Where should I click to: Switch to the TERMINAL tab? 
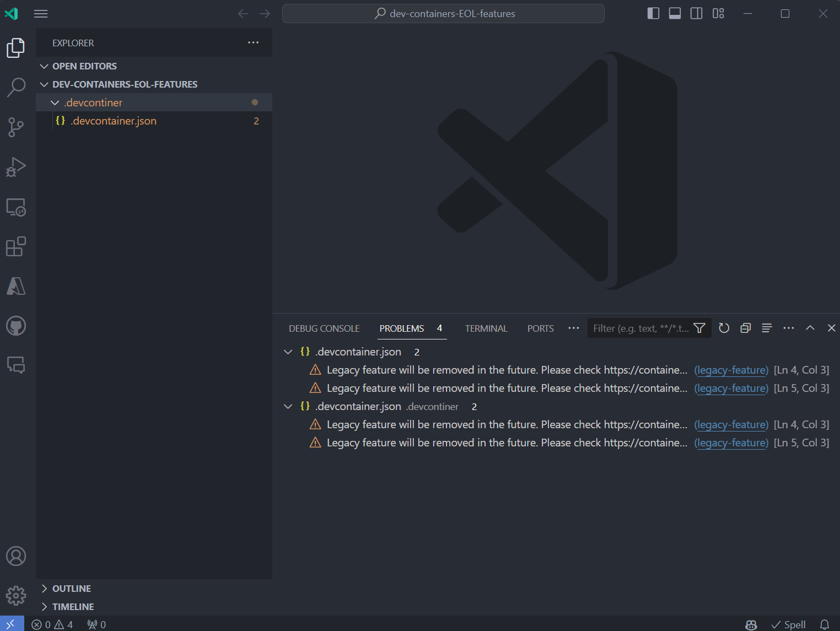486,328
